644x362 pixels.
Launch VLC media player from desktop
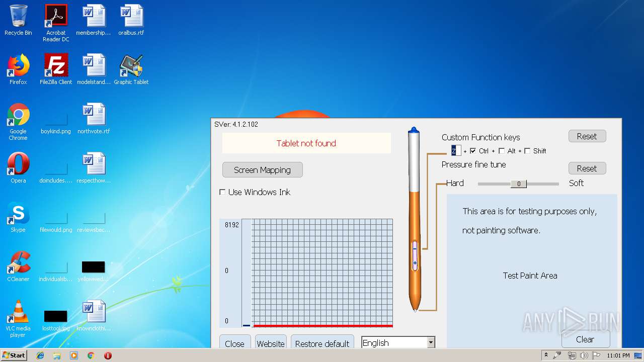(x=18, y=319)
